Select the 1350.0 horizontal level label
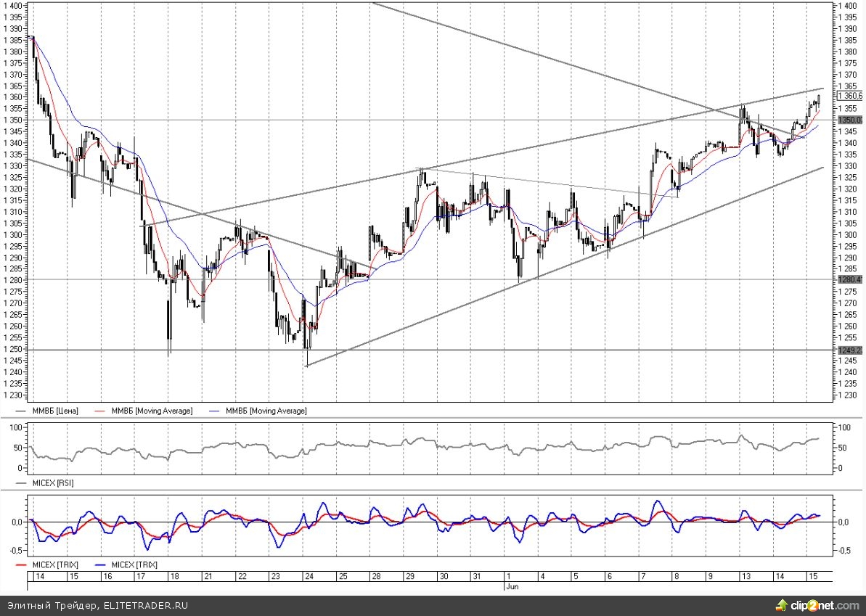This screenshot has height=616, width=866. (849, 120)
